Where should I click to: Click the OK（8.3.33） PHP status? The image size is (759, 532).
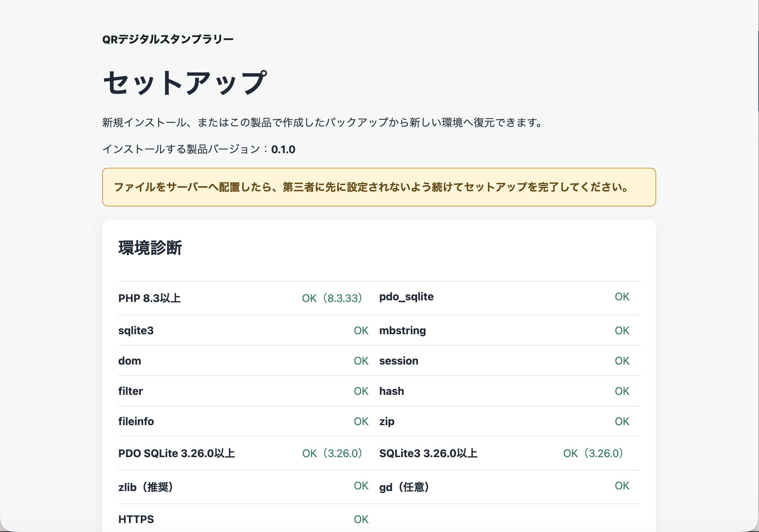pos(332,298)
